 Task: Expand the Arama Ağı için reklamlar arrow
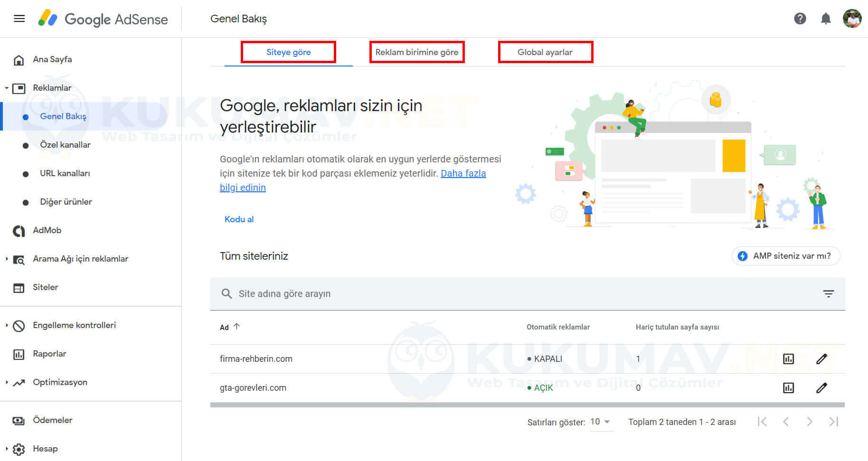click(x=7, y=259)
